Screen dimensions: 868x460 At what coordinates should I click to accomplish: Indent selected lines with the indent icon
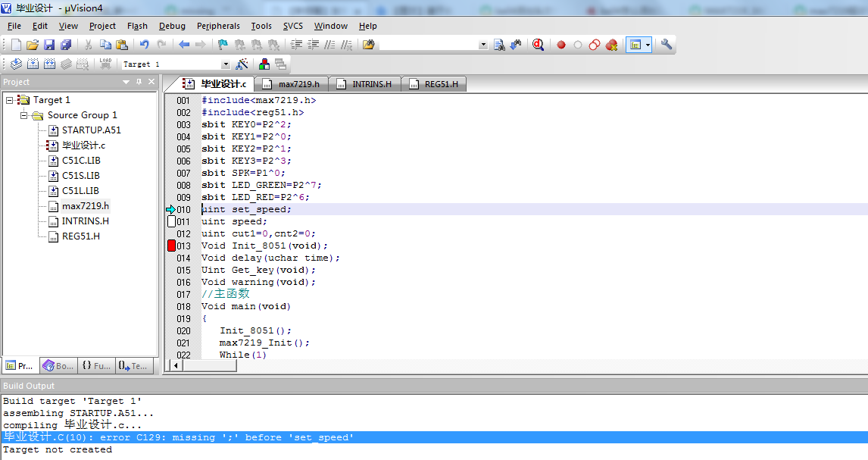[x=297, y=45]
